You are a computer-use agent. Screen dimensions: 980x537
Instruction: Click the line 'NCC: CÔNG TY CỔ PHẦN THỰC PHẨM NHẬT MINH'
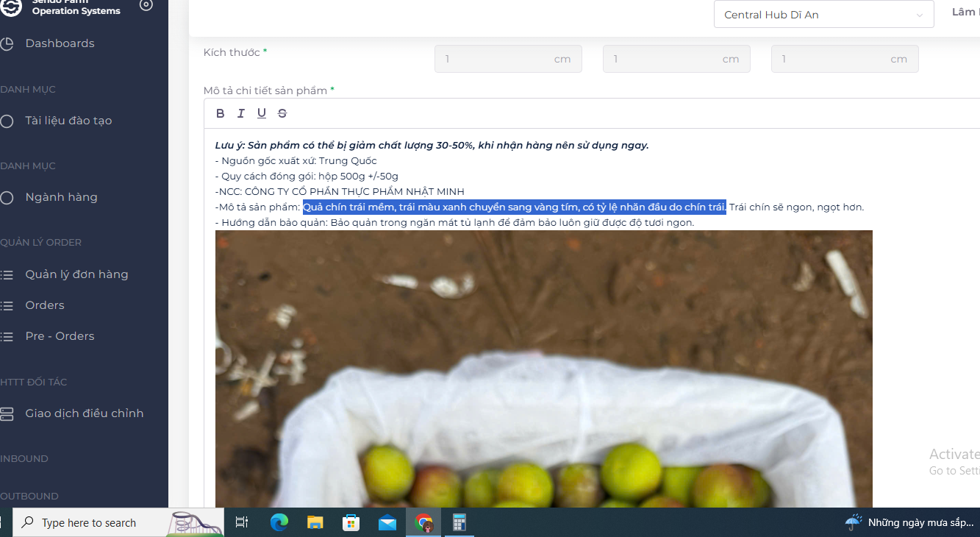pyautogui.click(x=340, y=191)
